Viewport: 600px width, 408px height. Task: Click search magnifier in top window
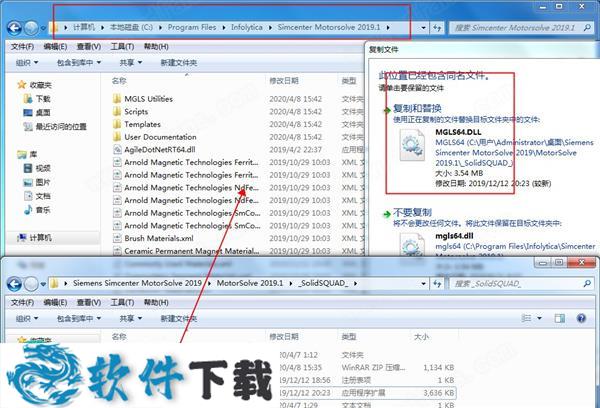point(587,28)
